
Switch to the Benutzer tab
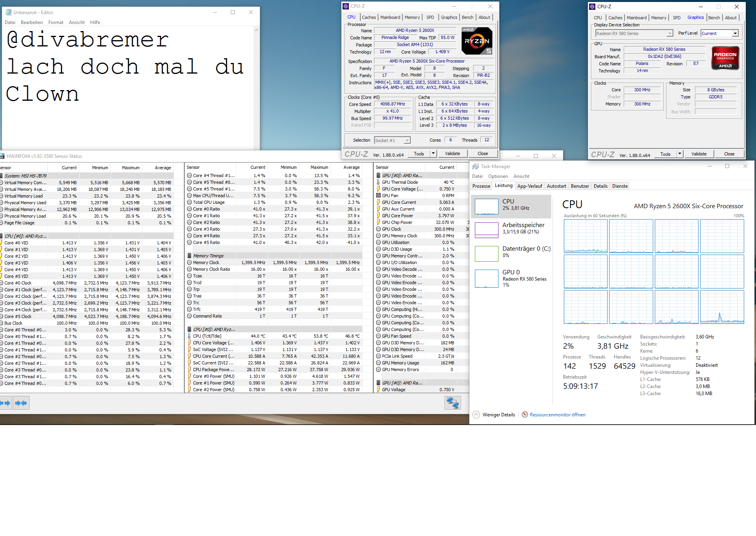click(x=580, y=186)
